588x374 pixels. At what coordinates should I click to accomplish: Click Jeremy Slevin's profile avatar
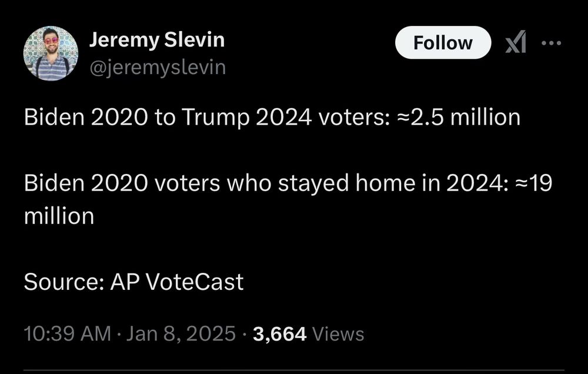point(51,53)
